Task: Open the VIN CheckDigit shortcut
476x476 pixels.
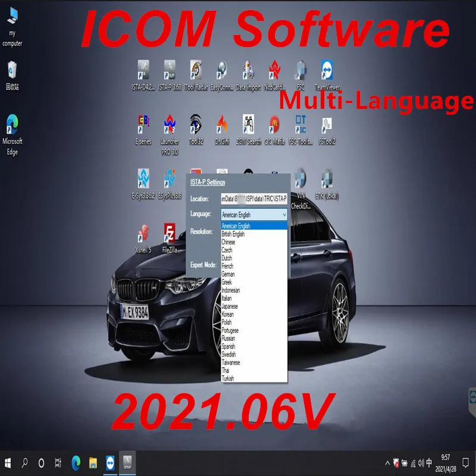Action: tap(300, 189)
